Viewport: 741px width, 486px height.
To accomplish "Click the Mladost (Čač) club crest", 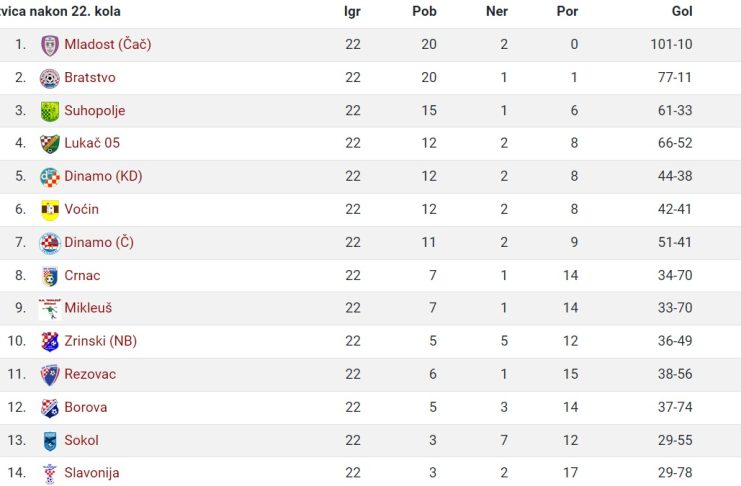I will click(50, 45).
